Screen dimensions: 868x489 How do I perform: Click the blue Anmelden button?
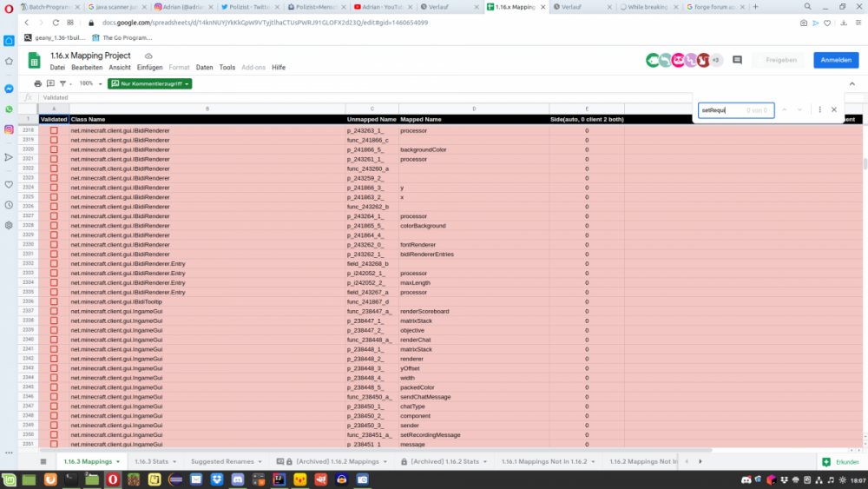click(836, 60)
